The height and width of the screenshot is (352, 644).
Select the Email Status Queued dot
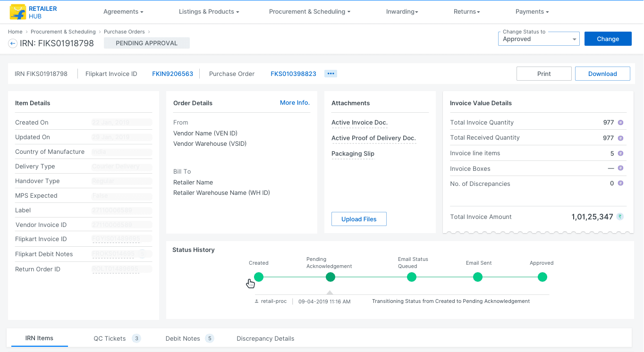[412, 277]
